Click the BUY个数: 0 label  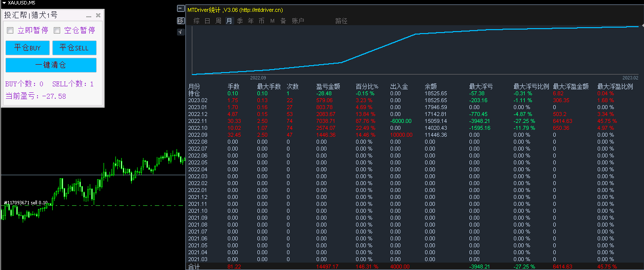pyautogui.click(x=24, y=84)
